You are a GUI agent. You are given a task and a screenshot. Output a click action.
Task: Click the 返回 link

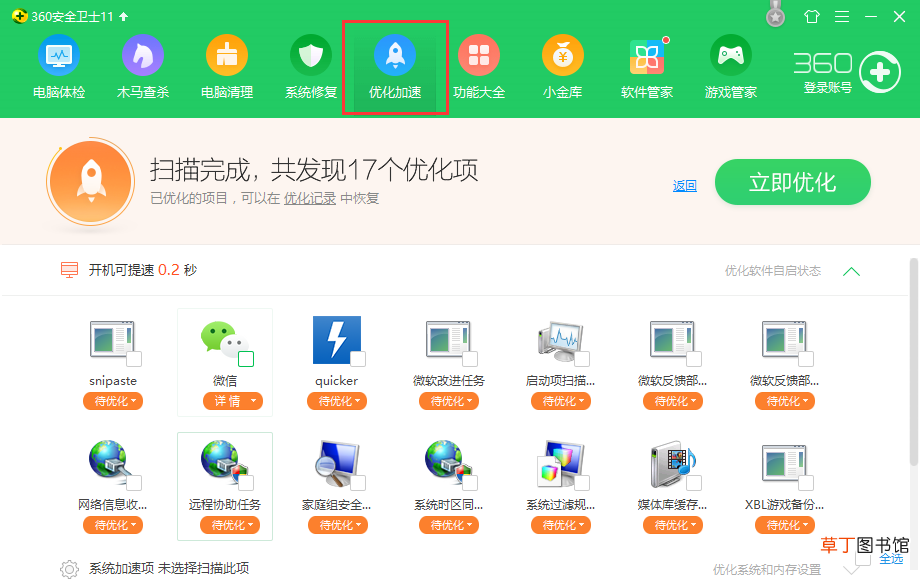(685, 186)
